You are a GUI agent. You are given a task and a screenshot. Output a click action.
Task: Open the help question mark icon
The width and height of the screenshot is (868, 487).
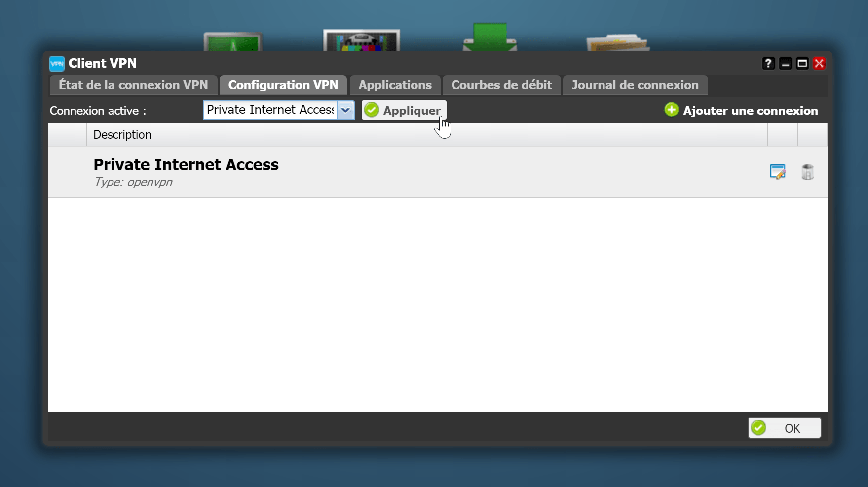[x=768, y=63]
